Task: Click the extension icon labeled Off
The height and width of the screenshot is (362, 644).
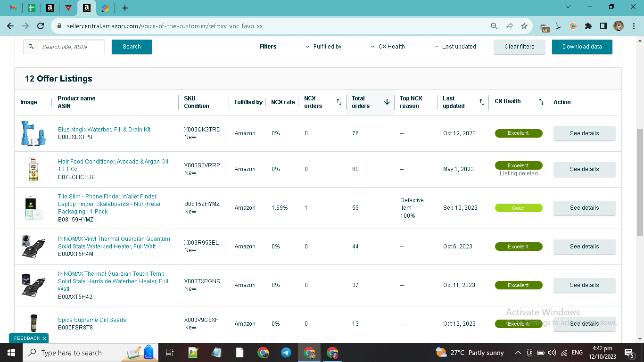Action: (x=545, y=27)
